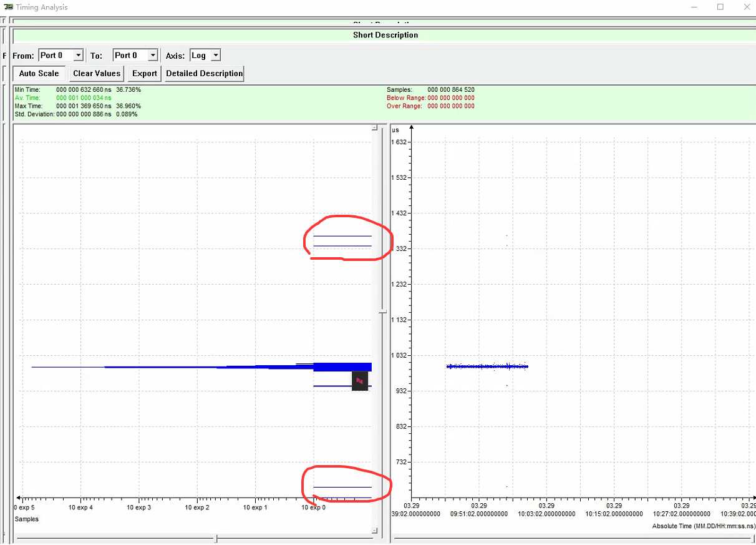Viewport: 756px width, 545px height.
Task: Click the vertical splitter slider handle
Action: [x=383, y=311]
